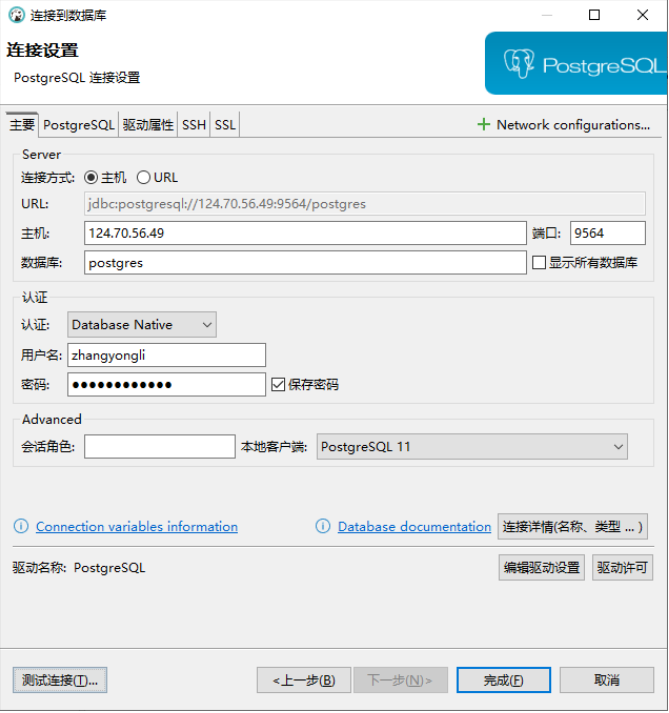Screen dimensions: 669x713
Task: Click the green plus Network configurations icon
Action: coord(484,125)
